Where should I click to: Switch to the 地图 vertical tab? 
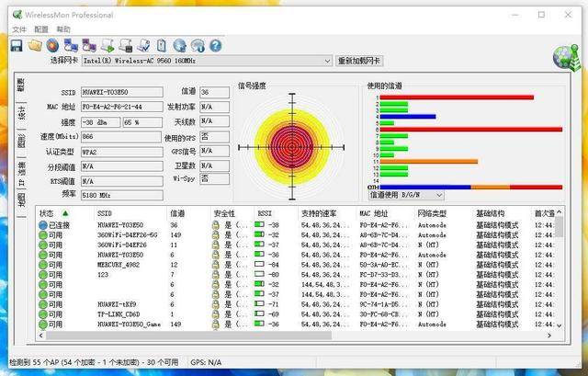point(21,201)
